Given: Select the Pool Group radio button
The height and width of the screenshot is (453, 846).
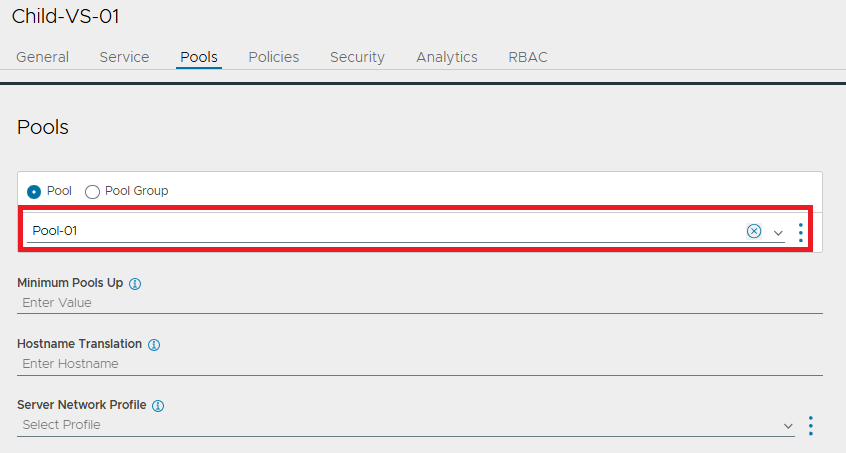Looking at the screenshot, I should (92, 191).
